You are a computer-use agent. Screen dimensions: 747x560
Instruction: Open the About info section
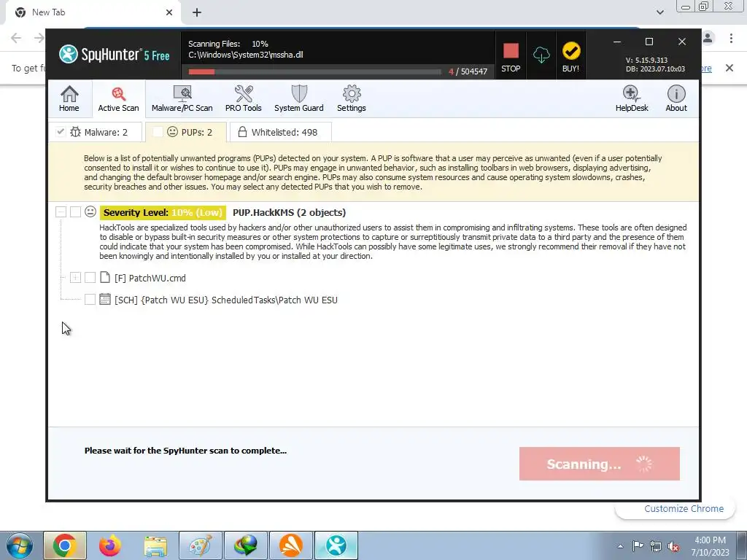click(x=676, y=98)
